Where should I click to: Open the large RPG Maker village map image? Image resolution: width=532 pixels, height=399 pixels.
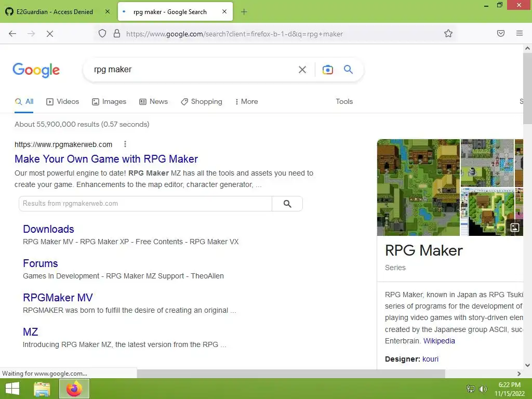(418, 187)
